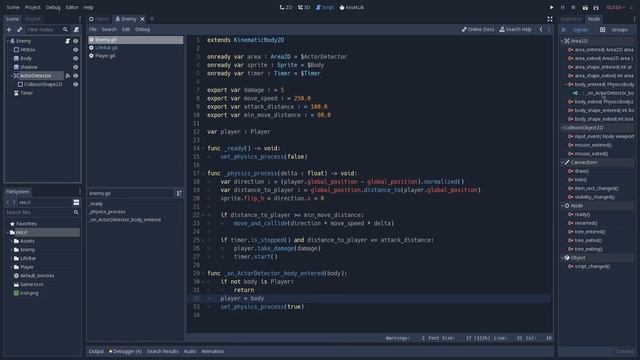The image size is (640, 360).
Task: Switch to the Import dock tab
Action: click(33, 19)
